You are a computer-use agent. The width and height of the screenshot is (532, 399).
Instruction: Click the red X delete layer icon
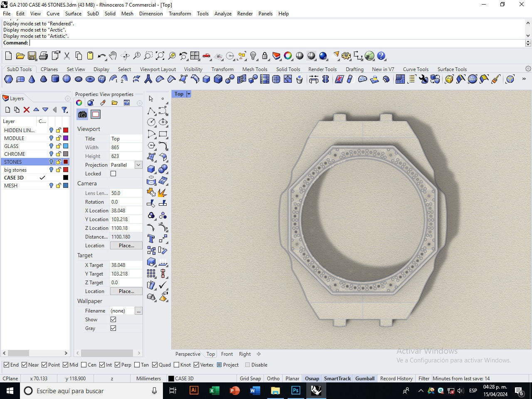pyautogui.click(x=27, y=110)
